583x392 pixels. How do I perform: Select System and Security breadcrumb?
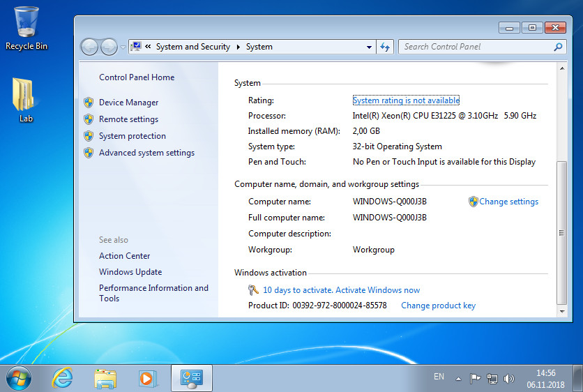tap(193, 47)
